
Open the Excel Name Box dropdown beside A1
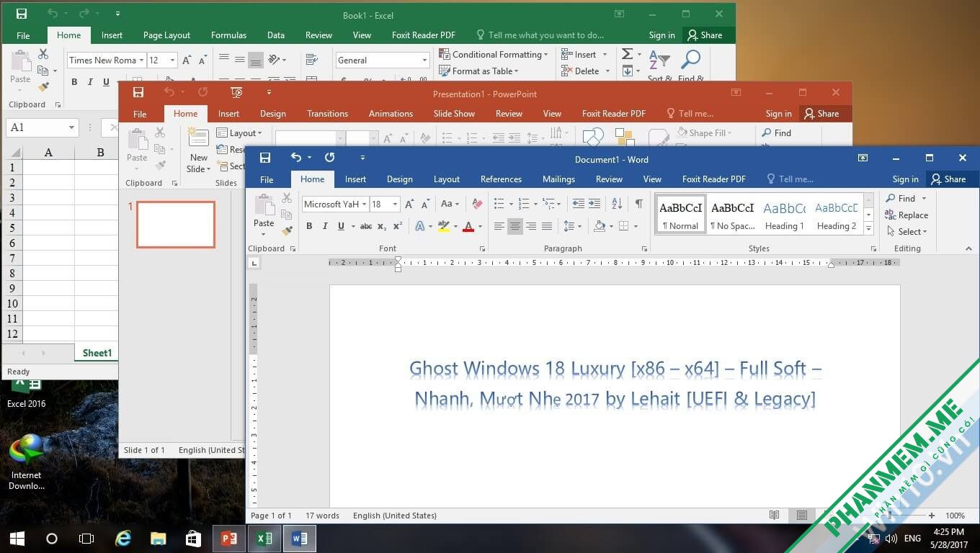point(71,127)
